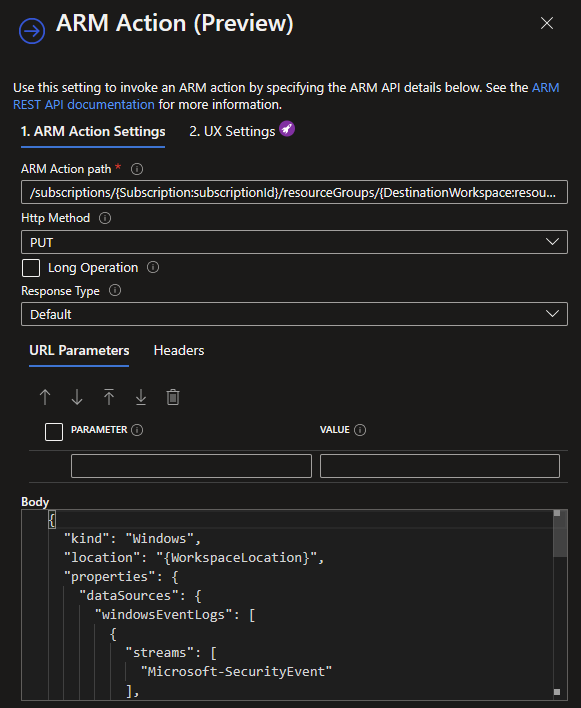The height and width of the screenshot is (708, 581).
Task: Edit the ARM Action path field
Action: (294, 192)
